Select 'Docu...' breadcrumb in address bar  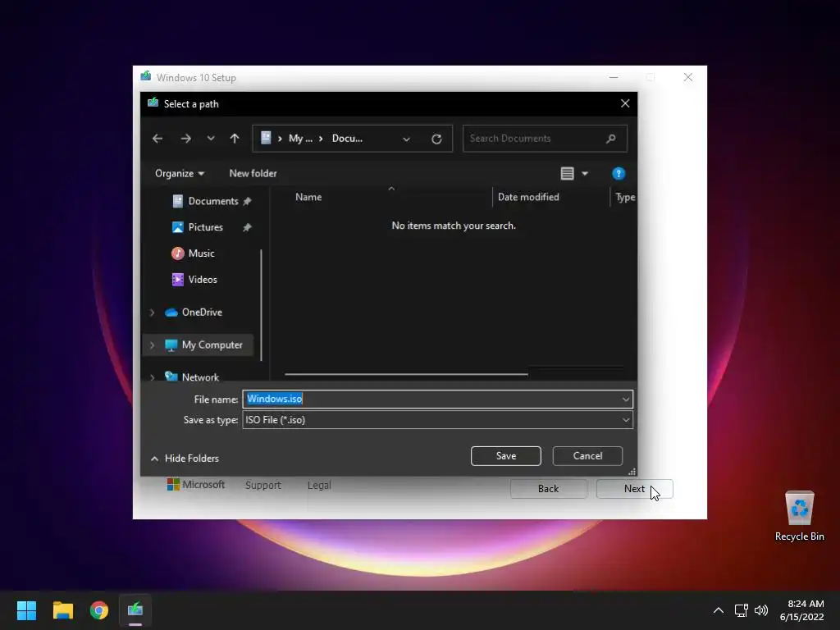(347, 138)
